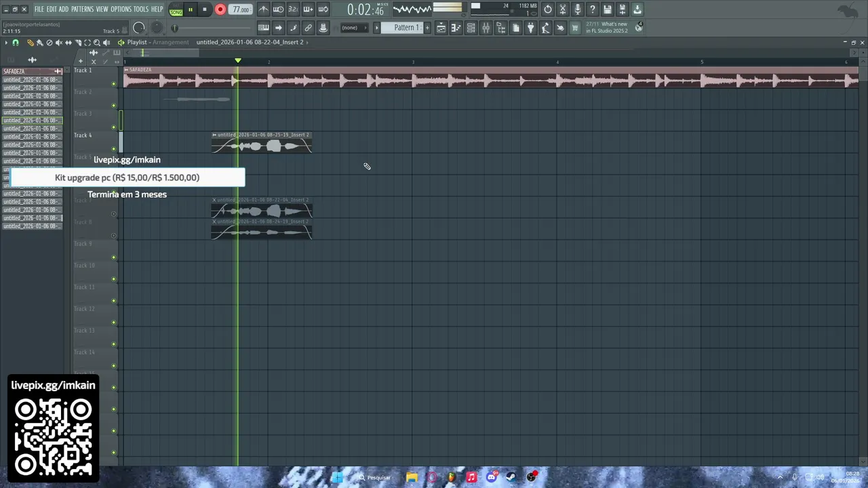Viewport: 868px width, 488px height.
Task: Toggle the metronome icon
Action: click(x=263, y=9)
